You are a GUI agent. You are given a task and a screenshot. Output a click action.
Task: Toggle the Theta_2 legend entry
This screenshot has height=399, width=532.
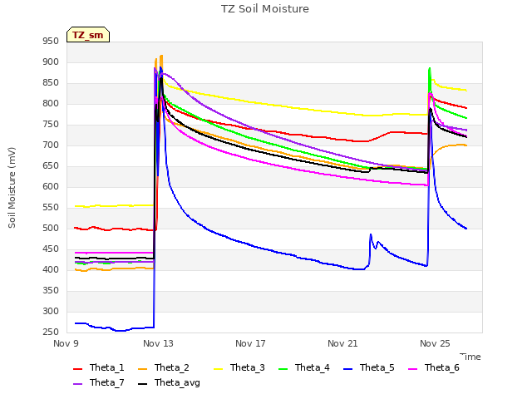pos(164,367)
